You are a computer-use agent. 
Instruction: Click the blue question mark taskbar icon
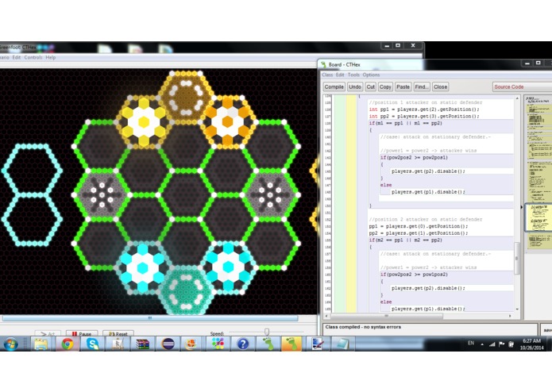pyautogui.click(x=242, y=344)
